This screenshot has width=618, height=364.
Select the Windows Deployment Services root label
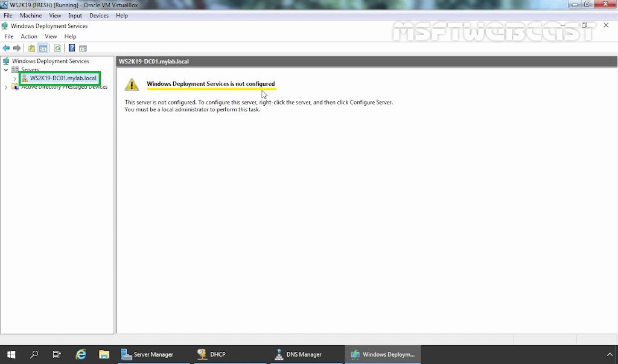pyautogui.click(x=51, y=61)
